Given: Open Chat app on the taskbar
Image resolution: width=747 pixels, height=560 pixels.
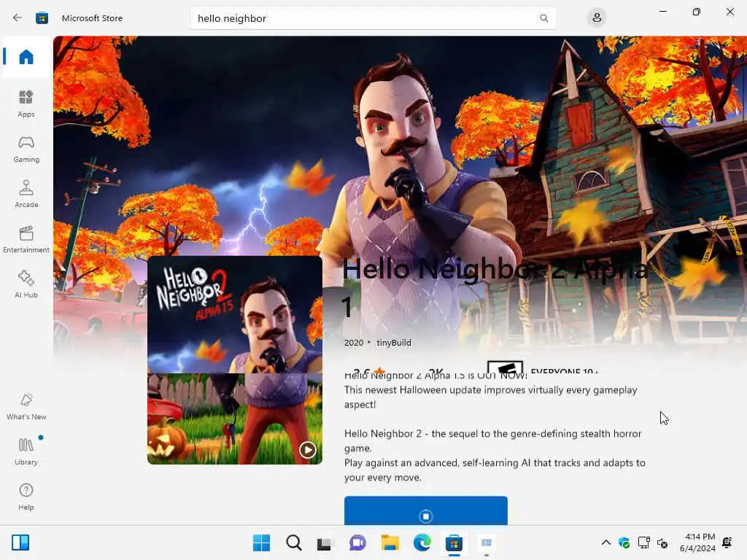Looking at the screenshot, I should [357, 542].
